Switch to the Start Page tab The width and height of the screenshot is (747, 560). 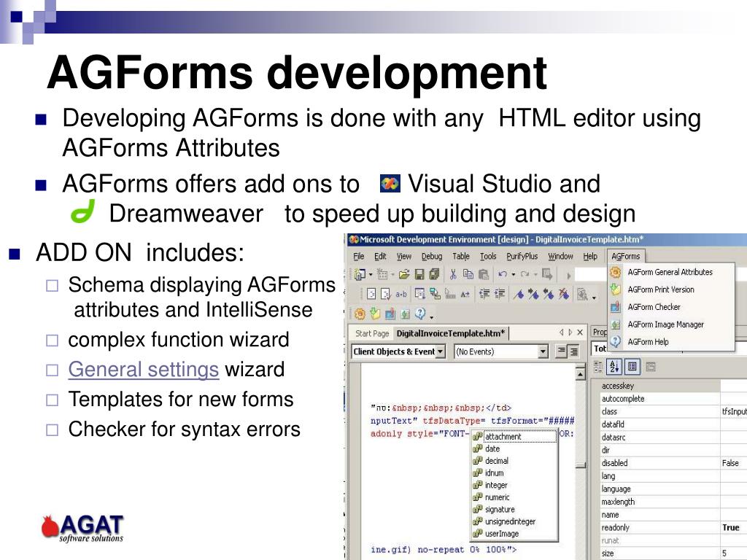pos(372,333)
